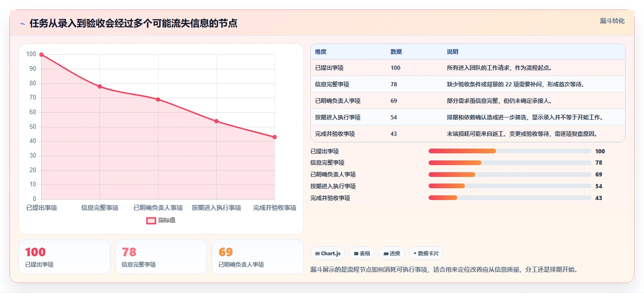Viewport: 644px width, 293px height.
Task: Click the x-axis label 按期进入执行事项
Action: coord(216,208)
